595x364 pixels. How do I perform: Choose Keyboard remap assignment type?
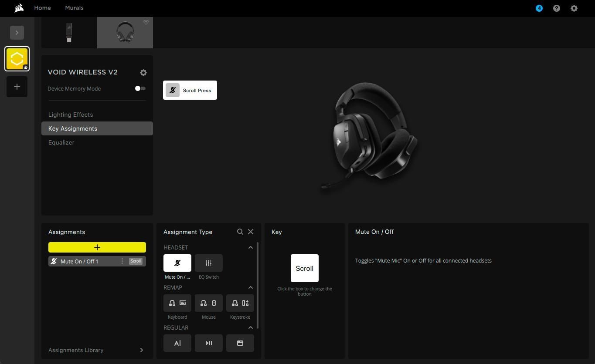tap(177, 303)
